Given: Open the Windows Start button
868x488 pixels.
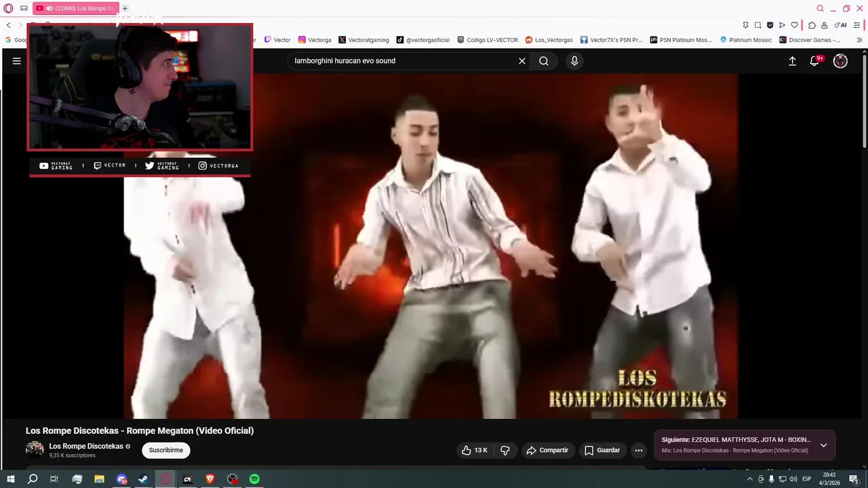Looking at the screenshot, I should pyautogui.click(x=11, y=479).
